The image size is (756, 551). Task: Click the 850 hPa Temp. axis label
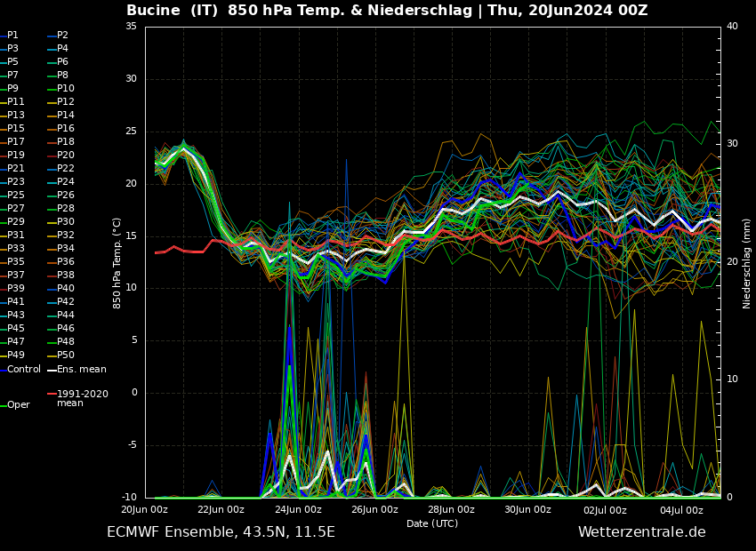117,263
